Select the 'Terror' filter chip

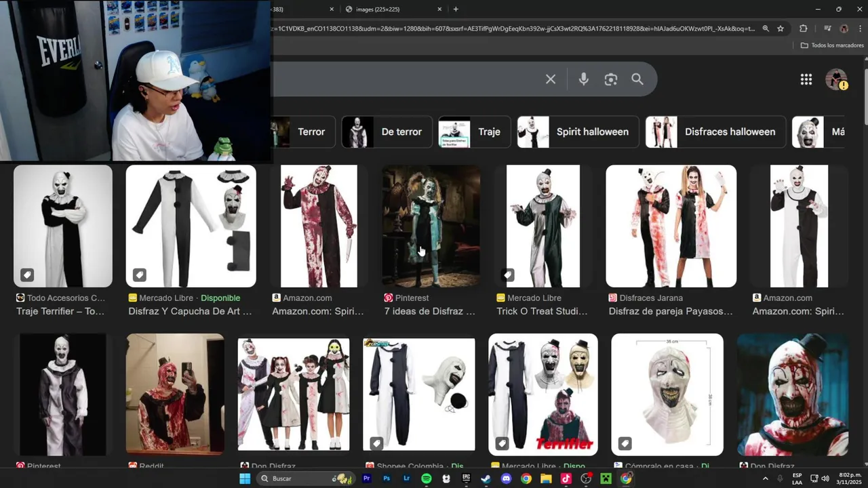point(302,131)
